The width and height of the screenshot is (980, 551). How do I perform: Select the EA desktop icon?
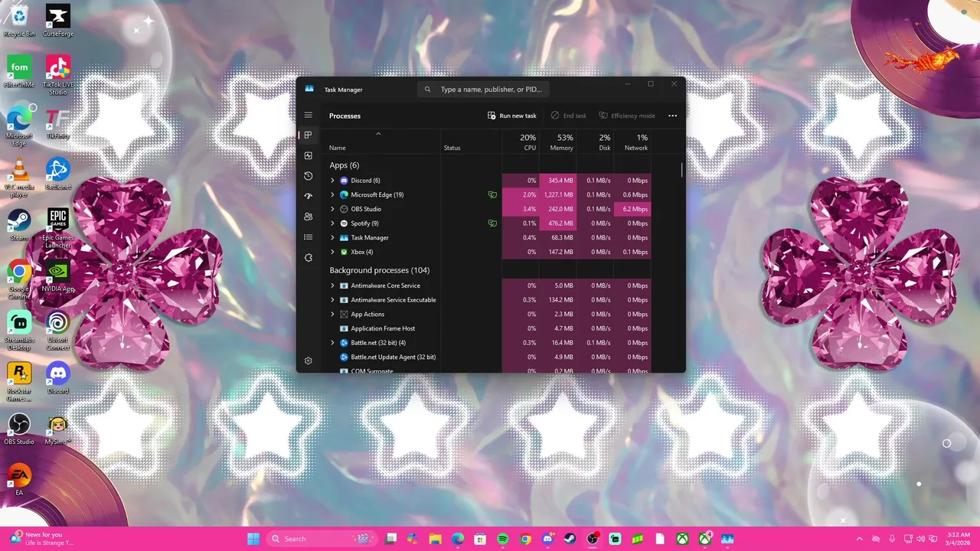[19, 480]
